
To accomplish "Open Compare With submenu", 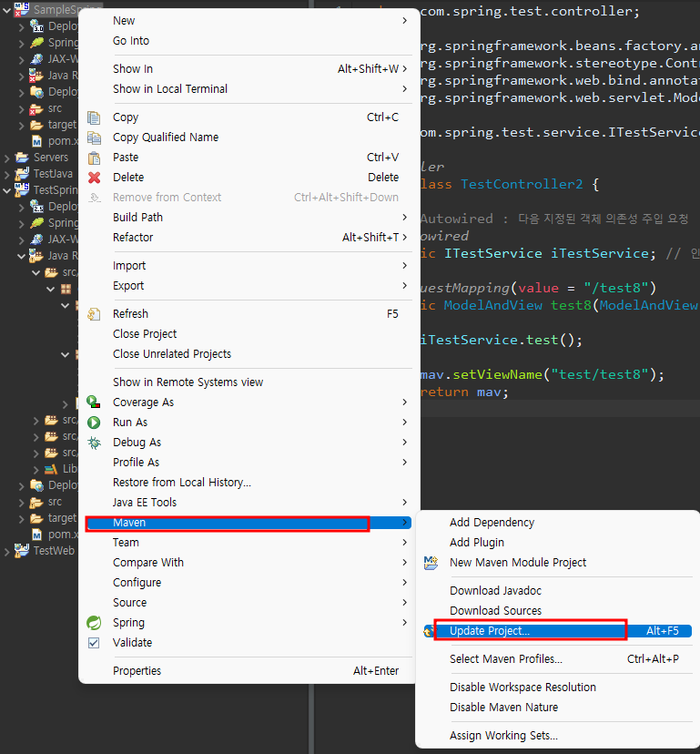I will point(249,563).
